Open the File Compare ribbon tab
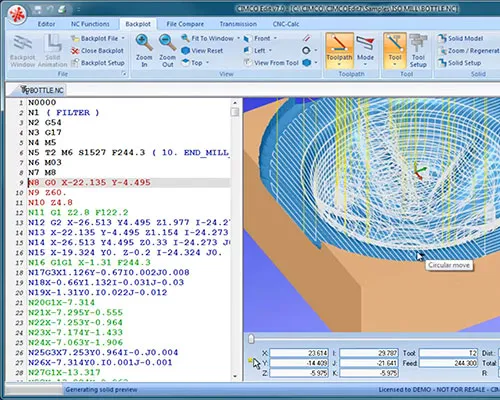This screenshot has height=400, width=500. pyautogui.click(x=185, y=24)
